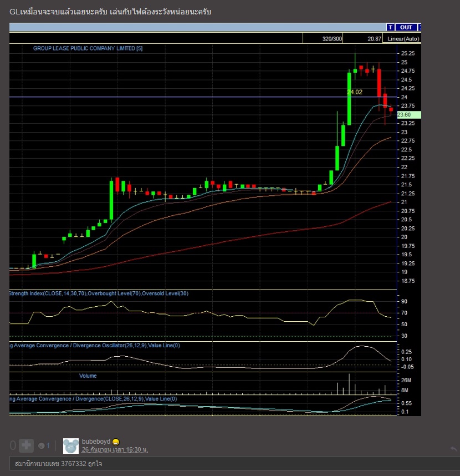Click the 0.25 oscillator axis label
Viewport: 460px width, 476px height.
point(407,352)
